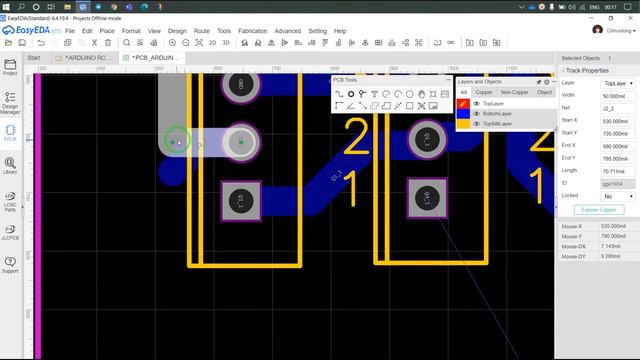Open LCSC Parts in left sidebar
Screen dimensions: 640x360
point(10,202)
